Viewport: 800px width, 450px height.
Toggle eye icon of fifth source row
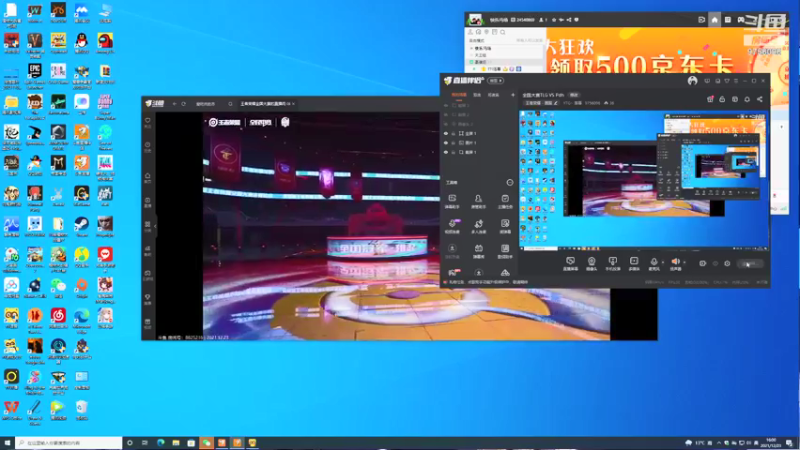446,143
